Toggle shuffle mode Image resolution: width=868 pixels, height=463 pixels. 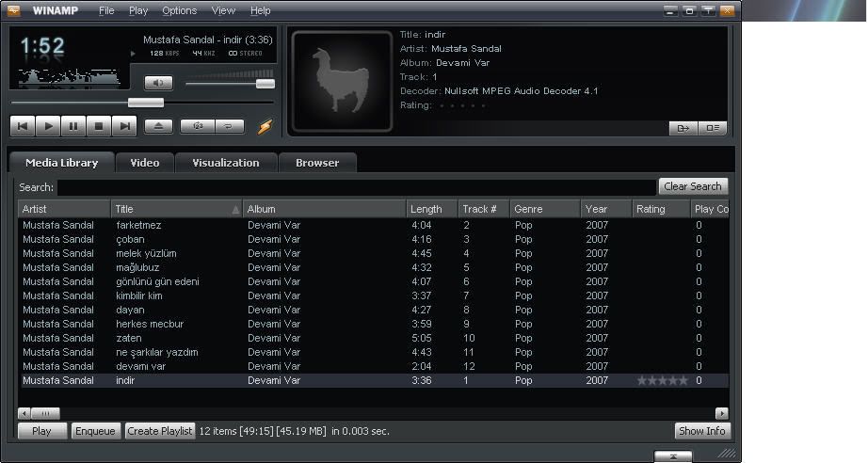(197, 126)
